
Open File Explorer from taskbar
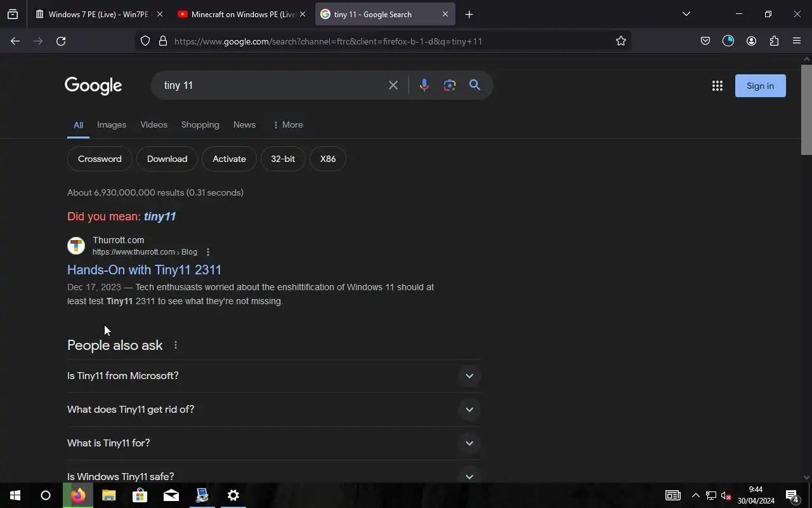(109, 495)
